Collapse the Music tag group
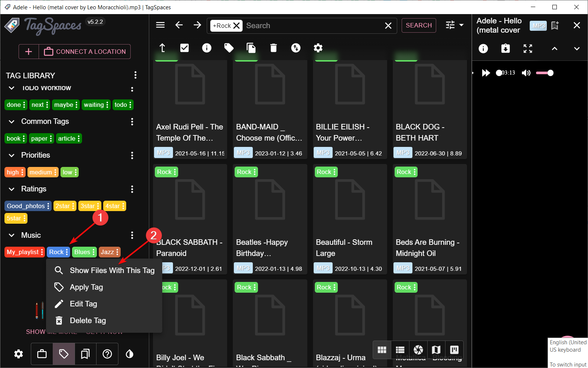This screenshot has height=368, width=588. (12, 235)
